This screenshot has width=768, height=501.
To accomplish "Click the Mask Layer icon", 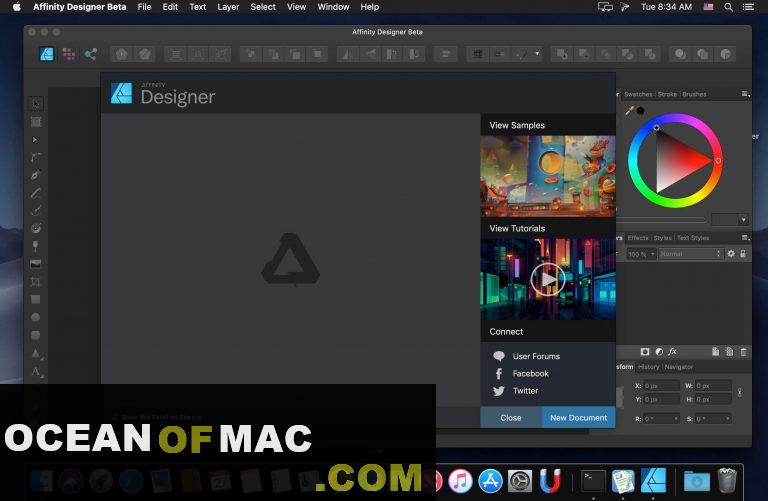I will [645, 352].
